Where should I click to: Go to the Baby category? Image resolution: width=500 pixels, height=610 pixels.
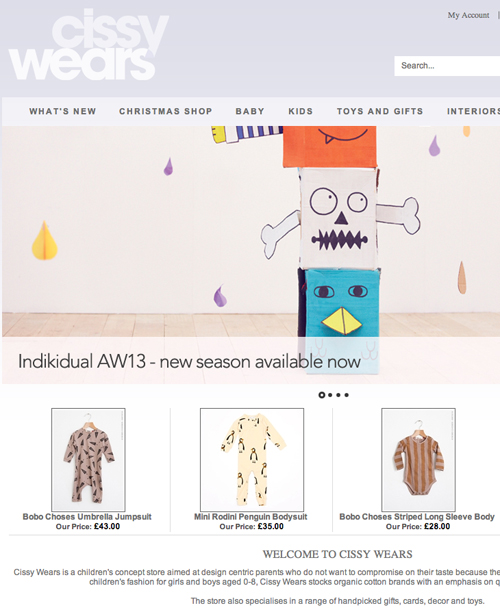pyautogui.click(x=250, y=111)
